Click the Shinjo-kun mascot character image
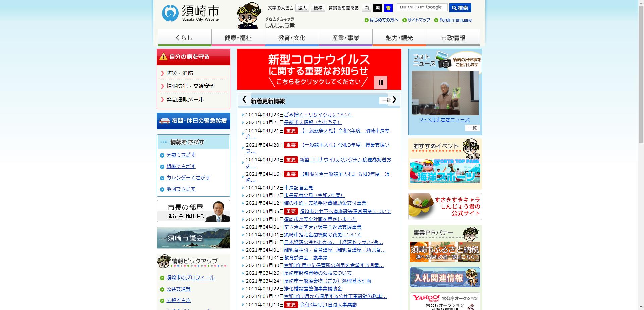The height and width of the screenshot is (310, 644). tap(249, 16)
